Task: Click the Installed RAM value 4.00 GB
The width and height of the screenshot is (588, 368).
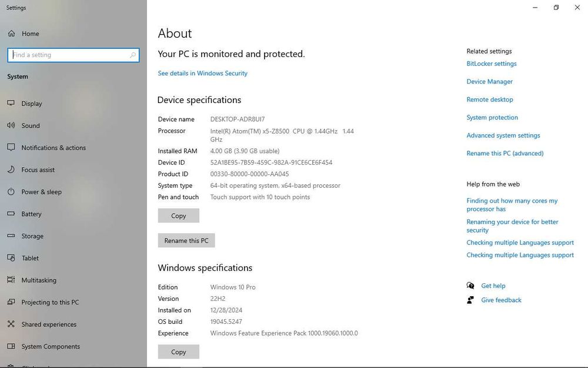Action: 245,151
